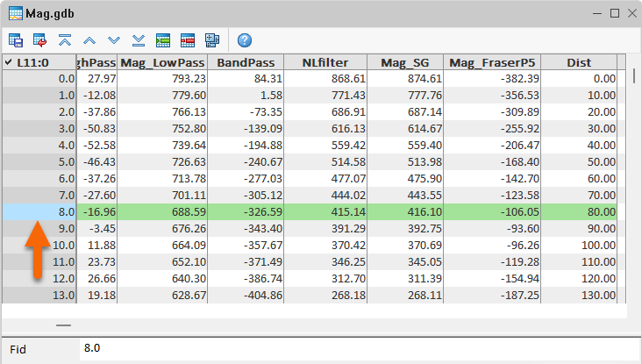Open the help question mark icon
Image resolution: width=642 pixels, height=364 pixels.
pos(245,40)
